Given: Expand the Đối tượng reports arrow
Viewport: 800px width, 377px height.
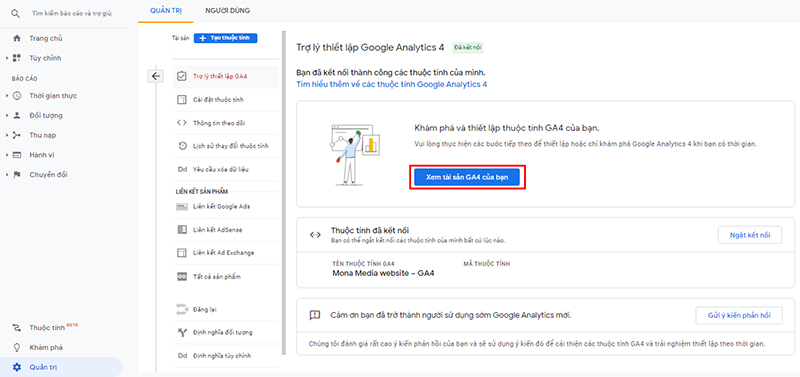Looking at the screenshot, I should (x=7, y=115).
